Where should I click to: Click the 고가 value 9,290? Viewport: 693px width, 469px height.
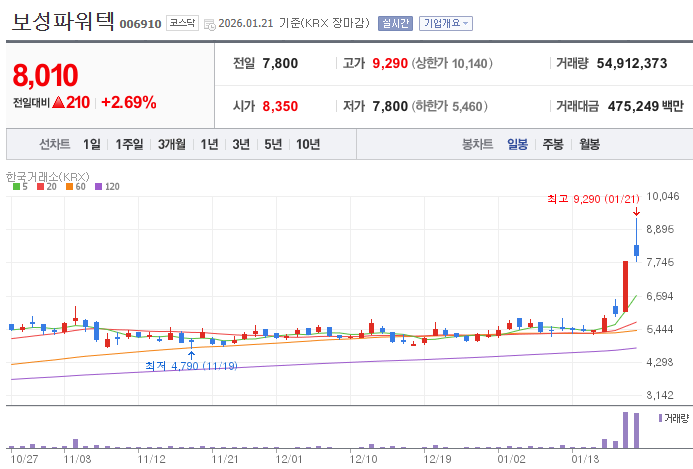point(390,63)
